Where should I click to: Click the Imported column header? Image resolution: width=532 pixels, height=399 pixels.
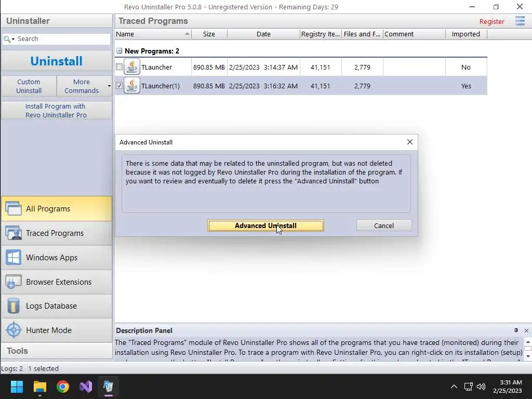466,34
